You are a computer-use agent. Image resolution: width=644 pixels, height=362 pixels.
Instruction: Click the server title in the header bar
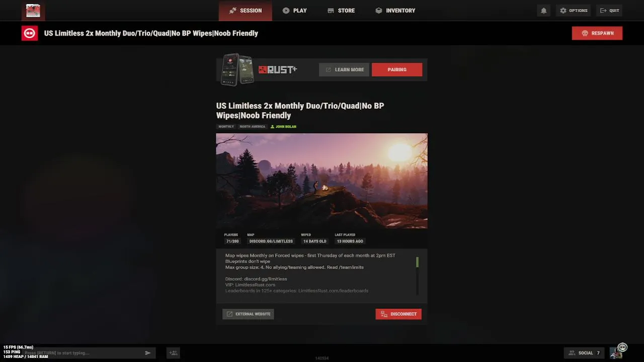(151, 33)
